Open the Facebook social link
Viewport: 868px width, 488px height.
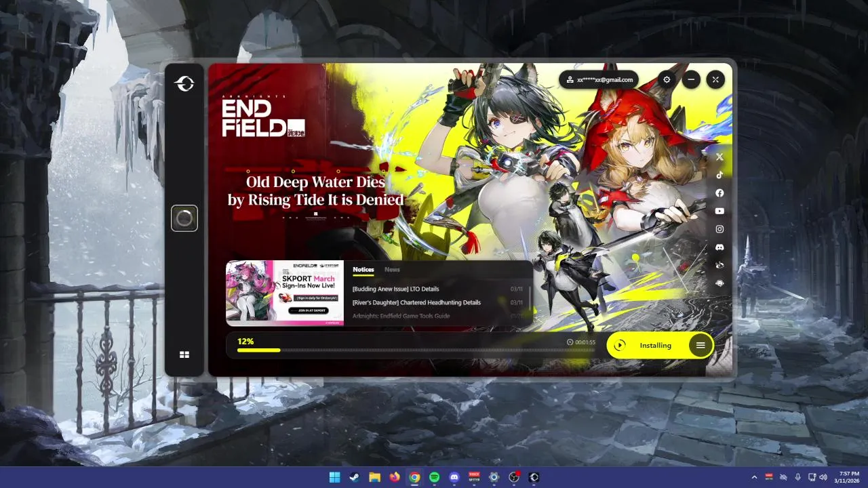click(719, 193)
